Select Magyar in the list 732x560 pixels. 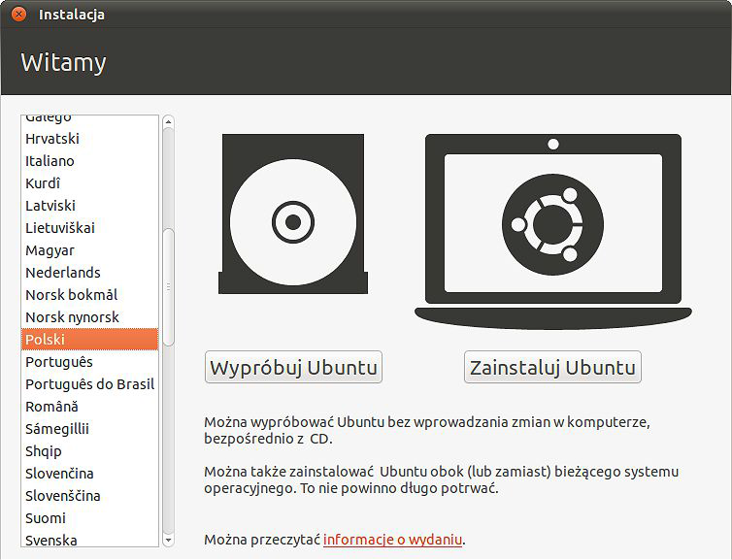89,250
